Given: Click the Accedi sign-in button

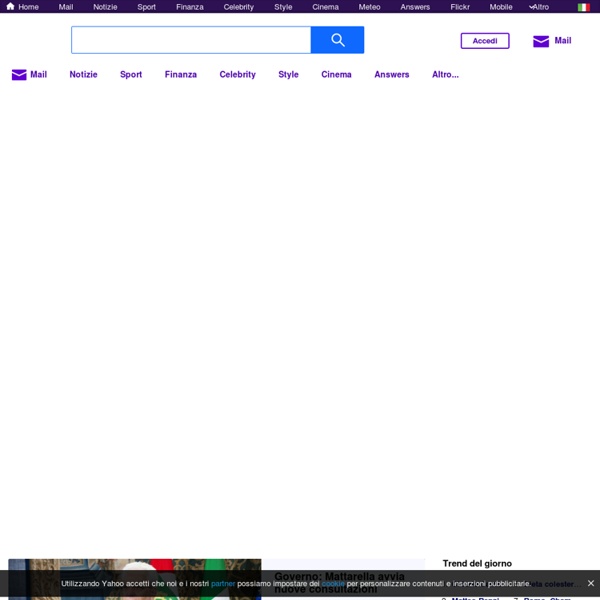Looking at the screenshot, I should point(485,41).
